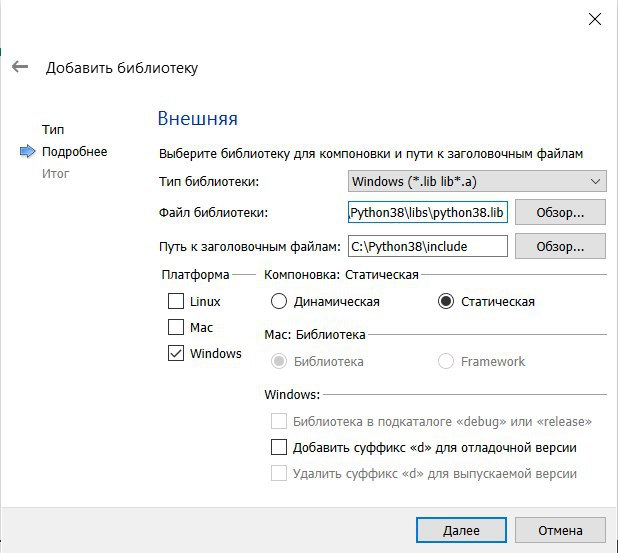Click the Внешняя heading
The image size is (618, 553).
tap(197, 118)
